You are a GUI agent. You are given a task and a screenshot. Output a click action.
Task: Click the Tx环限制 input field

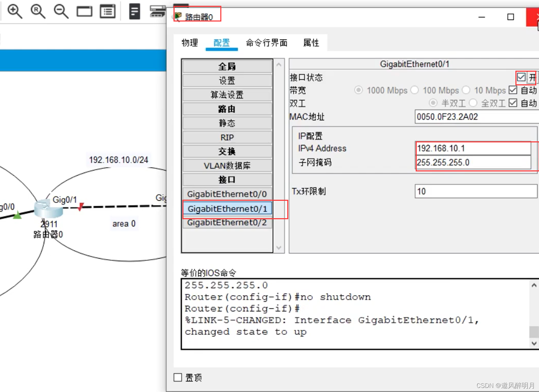point(476,191)
